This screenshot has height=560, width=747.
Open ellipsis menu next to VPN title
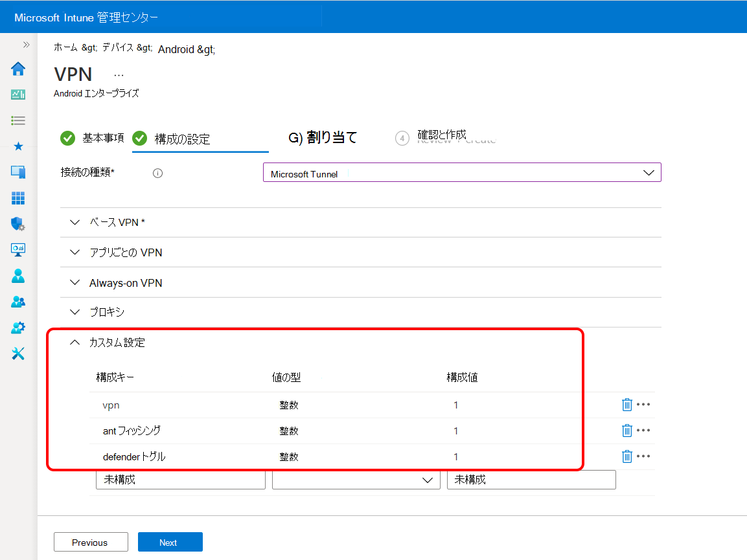(119, 75)
